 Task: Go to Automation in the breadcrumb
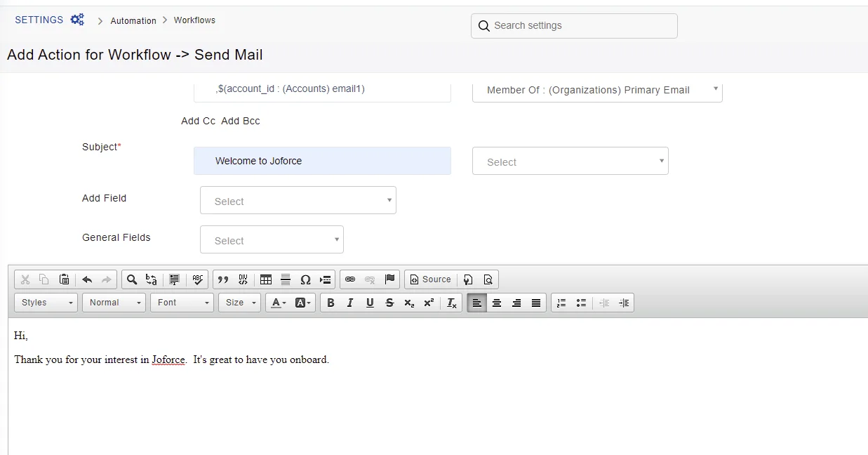[x=133, y=20]
